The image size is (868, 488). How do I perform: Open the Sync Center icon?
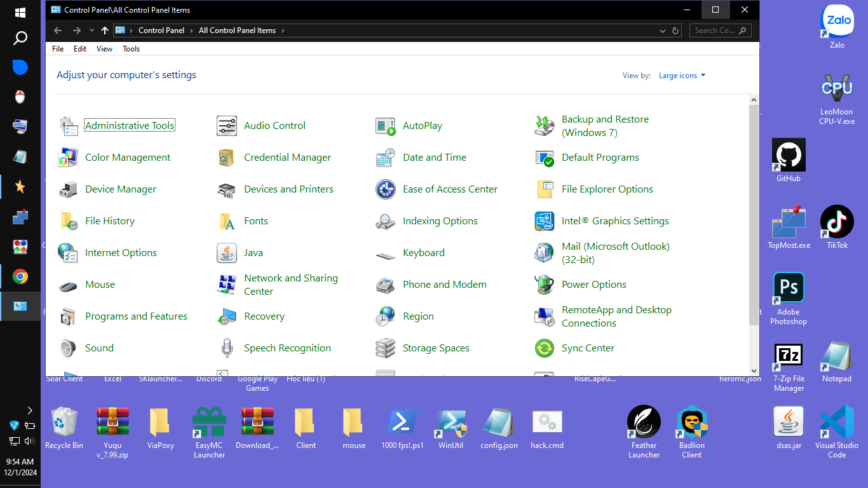(x=545, y=348)
